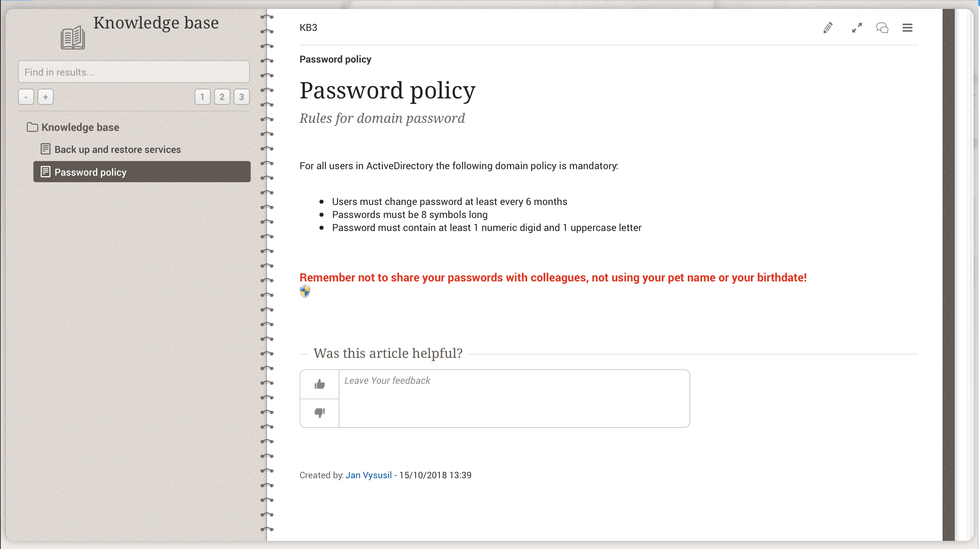
Task: Click the KB3 article identifier
Action: point(308,28)
